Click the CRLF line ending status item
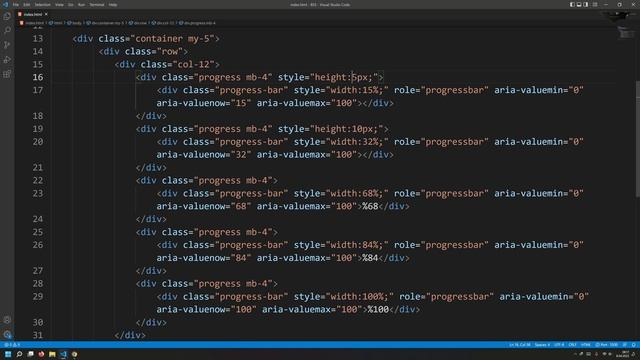The width and height of the screenshot is (640, 360). (x=572, y=345)
